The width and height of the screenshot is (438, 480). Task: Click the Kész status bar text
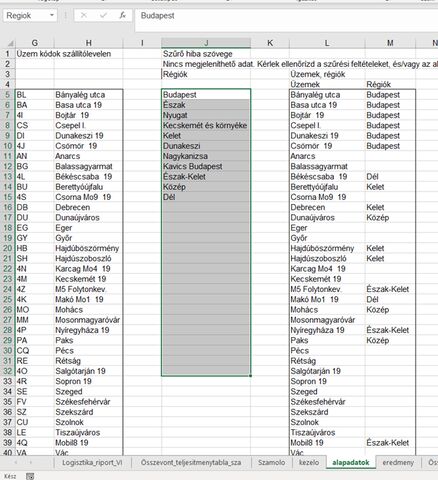coord(10,476)
